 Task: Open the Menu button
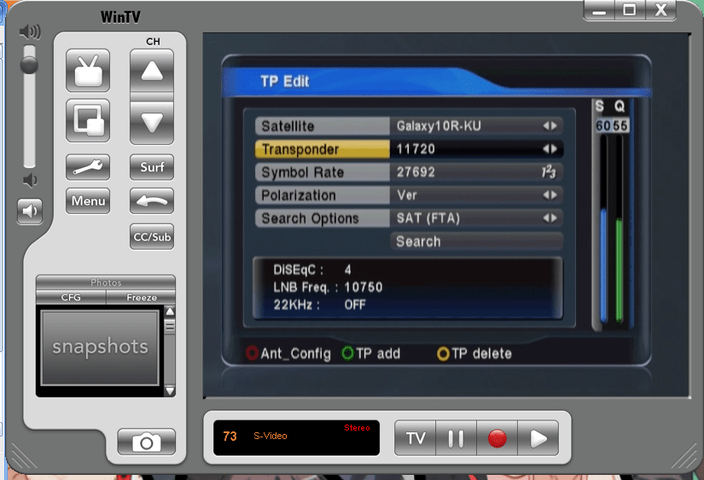click(x=88, y=201)
